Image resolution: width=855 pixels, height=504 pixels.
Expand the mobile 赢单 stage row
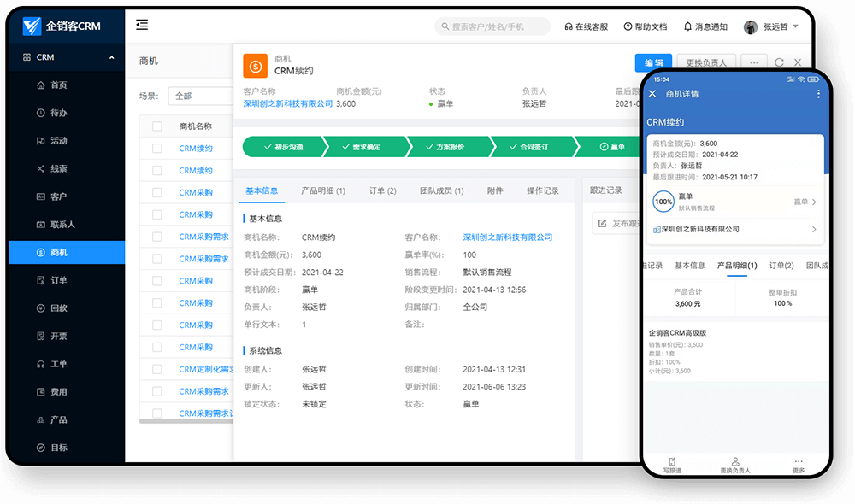pyautogui.click(x=735, y=202)
